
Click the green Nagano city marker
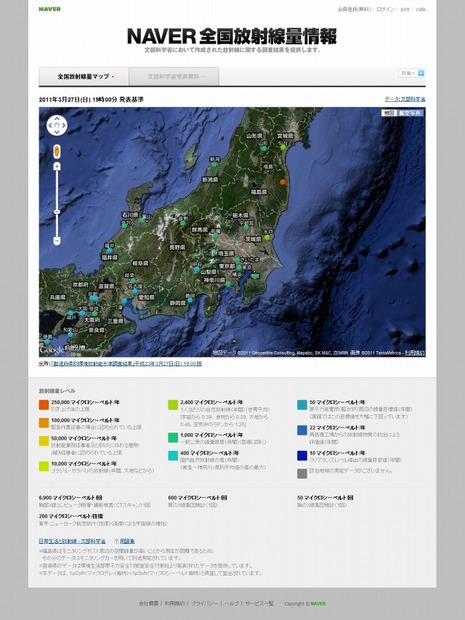click(182, 223)
